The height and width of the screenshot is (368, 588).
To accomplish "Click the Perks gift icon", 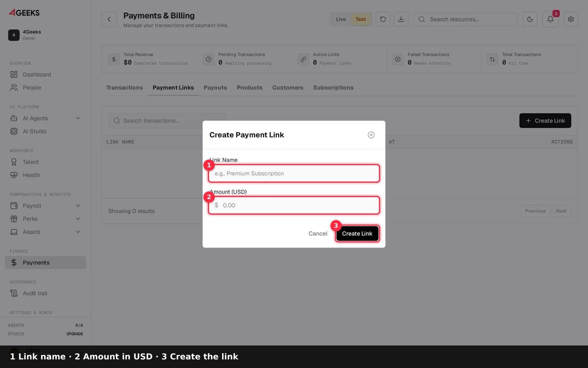I will click(x=14, y=219).
